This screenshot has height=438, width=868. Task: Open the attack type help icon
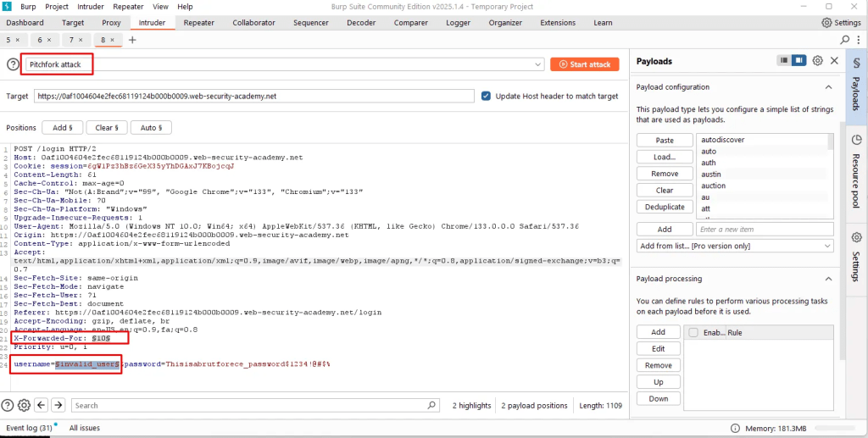(x=13, y=64)
